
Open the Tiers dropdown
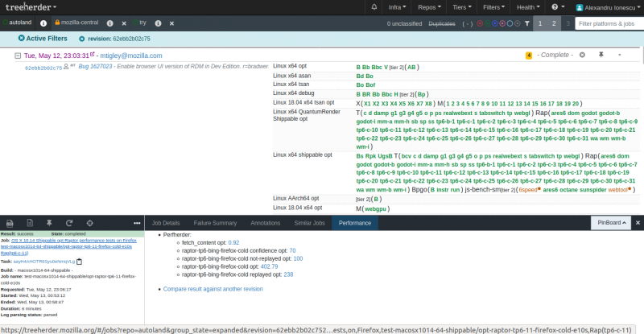click(x=461, y=7)
